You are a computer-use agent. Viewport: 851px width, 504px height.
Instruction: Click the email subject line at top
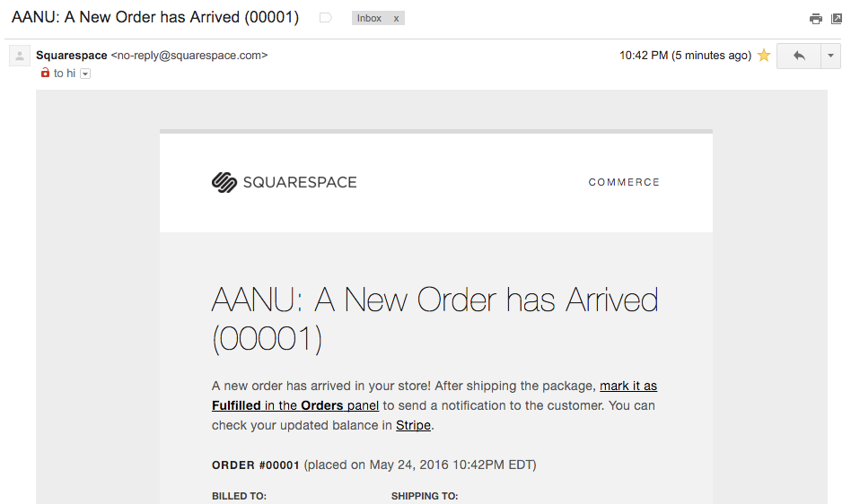[x=155, y=17]
